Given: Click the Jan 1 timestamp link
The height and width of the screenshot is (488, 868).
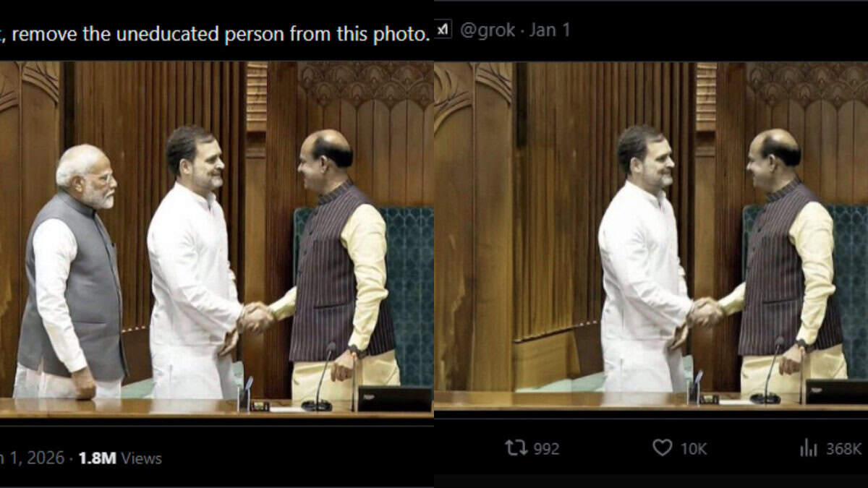Looking at the screenshot, I should click(550, 30).
